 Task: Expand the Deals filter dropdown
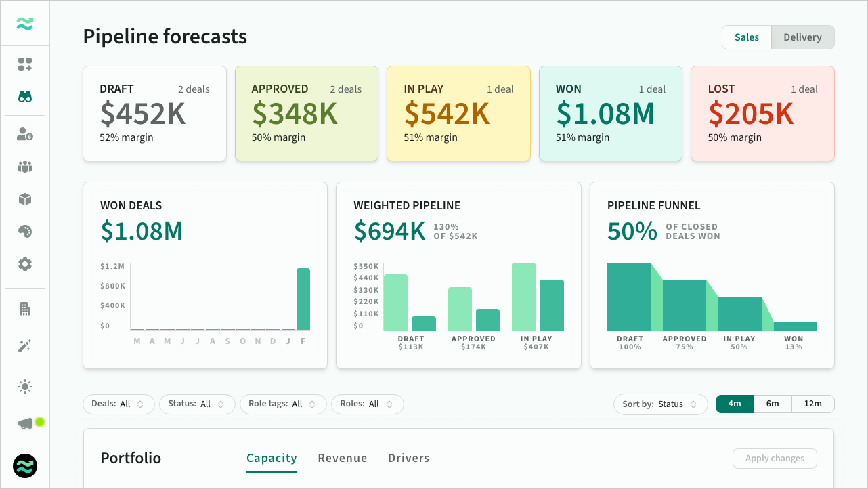click(118, 404)
